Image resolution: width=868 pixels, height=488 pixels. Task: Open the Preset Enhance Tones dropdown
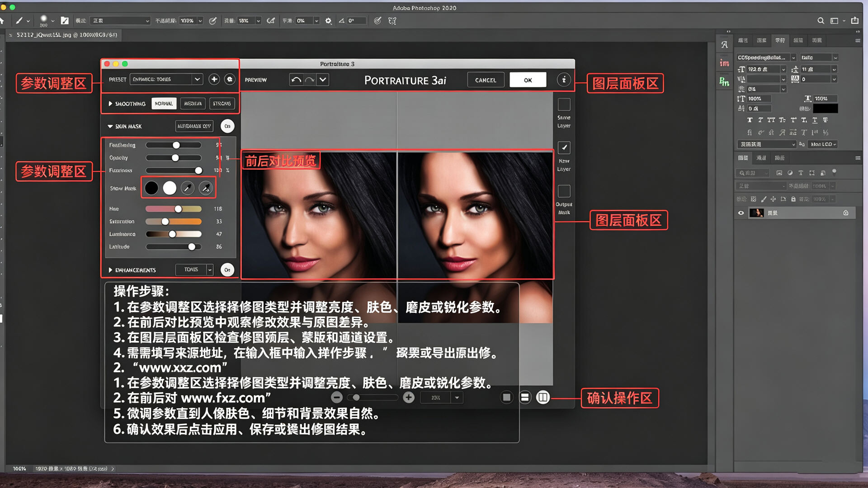click(x=166, y=79)
